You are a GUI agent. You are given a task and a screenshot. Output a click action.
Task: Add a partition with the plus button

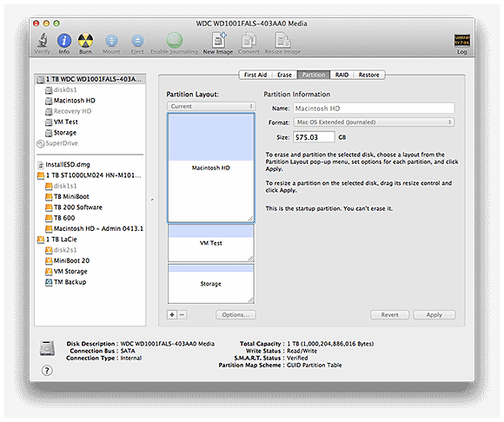click(172, 314)
